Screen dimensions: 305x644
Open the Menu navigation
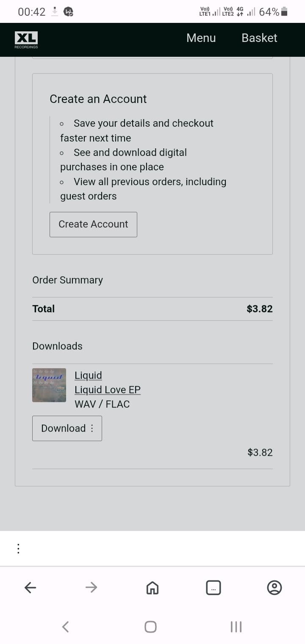tap(201, 38)
